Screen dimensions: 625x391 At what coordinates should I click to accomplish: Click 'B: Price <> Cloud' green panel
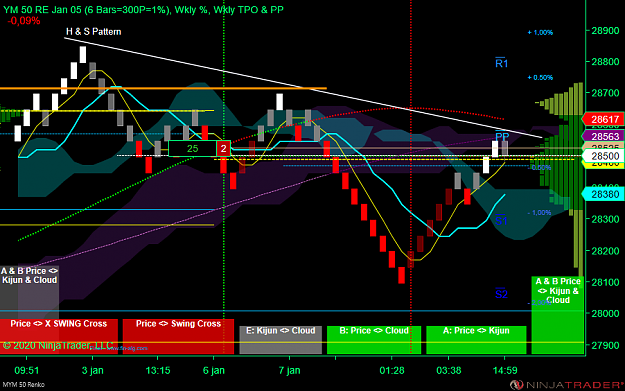(x=374, y=340)
